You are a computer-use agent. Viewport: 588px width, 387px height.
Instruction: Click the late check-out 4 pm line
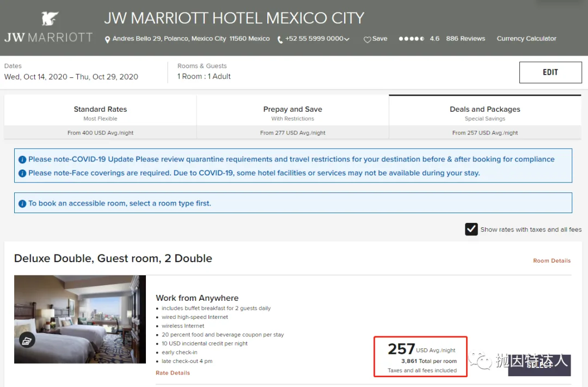(x=187, y=361)
